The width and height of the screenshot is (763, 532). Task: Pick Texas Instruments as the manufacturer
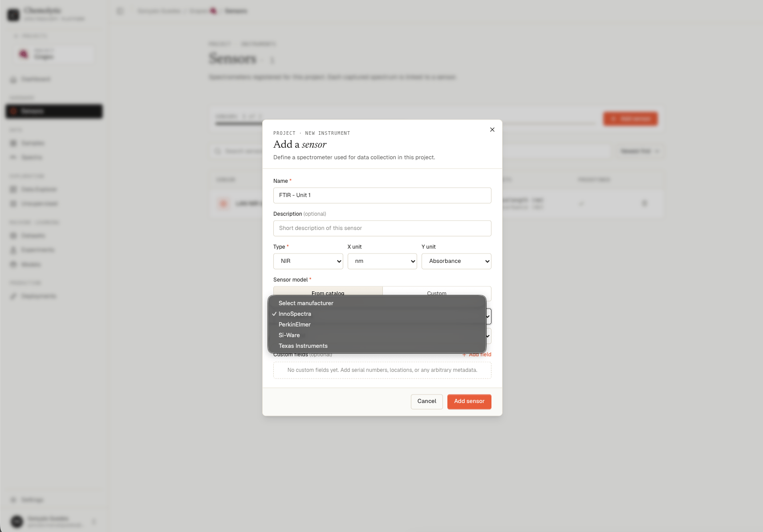[x=377, y=346]
